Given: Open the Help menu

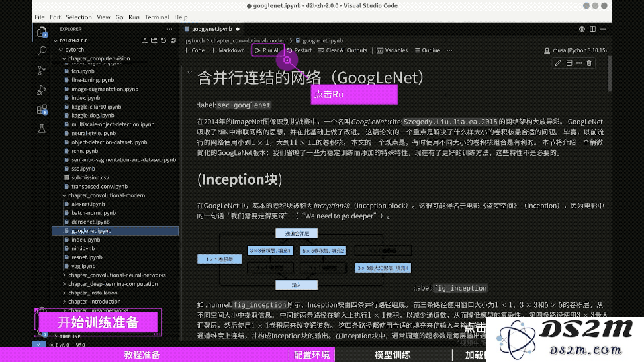Looking at the screenshot, I should [x=181, y=17].
